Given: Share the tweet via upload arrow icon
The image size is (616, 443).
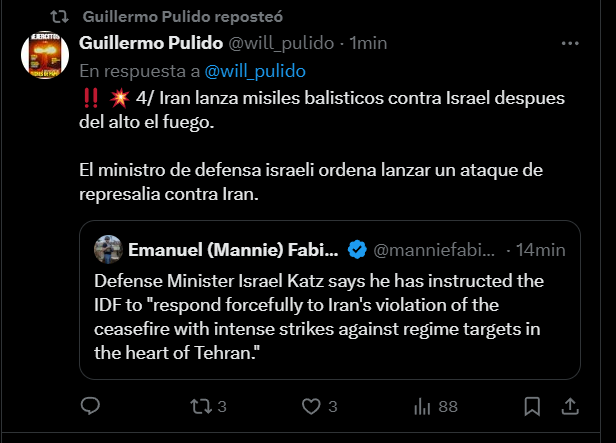Looking at the screenshot, I should click(570, 406).
